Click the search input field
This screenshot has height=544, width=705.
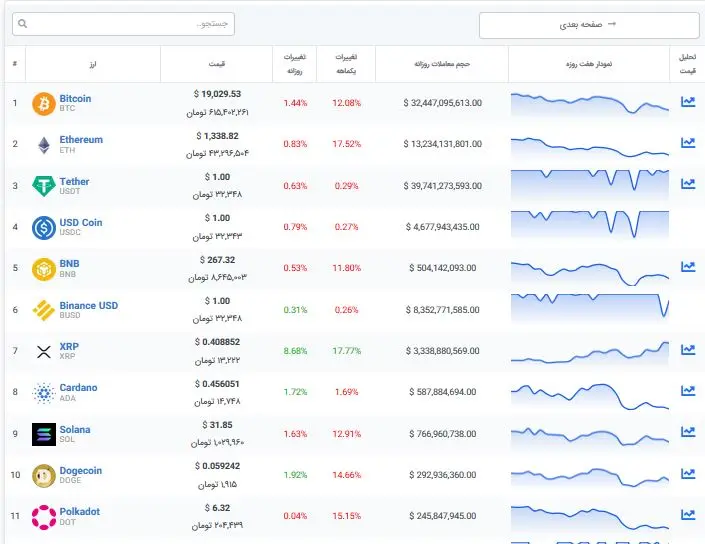click(123, 24)
